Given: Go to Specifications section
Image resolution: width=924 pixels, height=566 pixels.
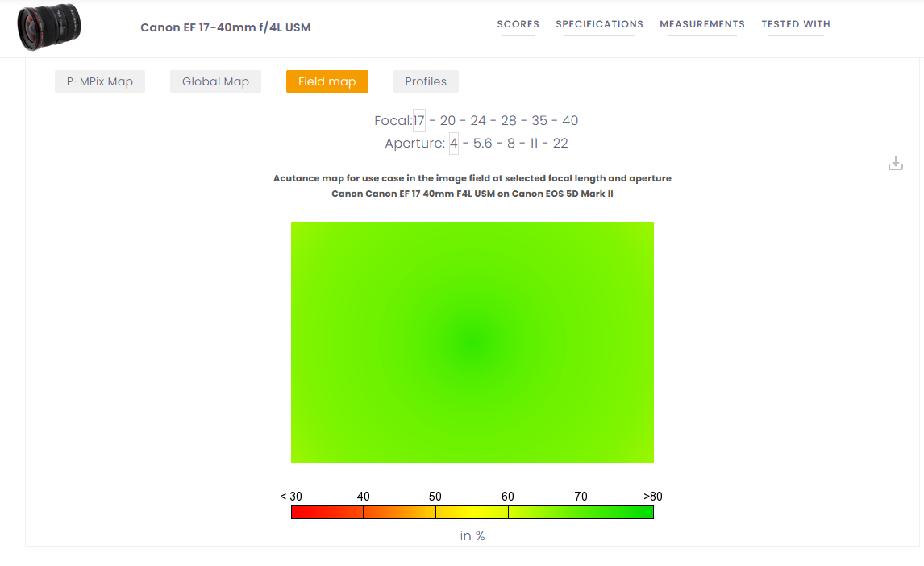Looking at the screenshot, I should pyautogui.click(x=599, y=24).
